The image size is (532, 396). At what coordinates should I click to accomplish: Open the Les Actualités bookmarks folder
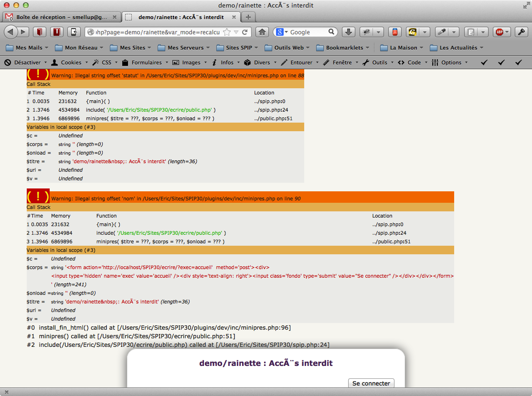coord(457,47)
